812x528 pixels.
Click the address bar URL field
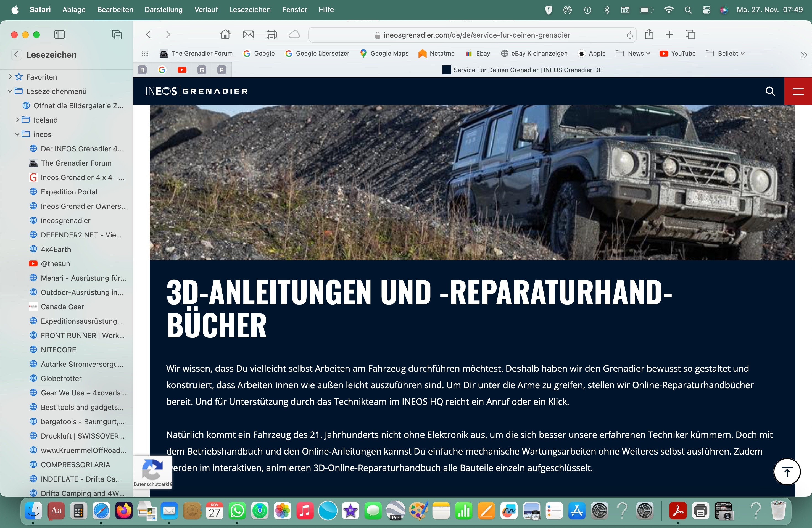472,35
